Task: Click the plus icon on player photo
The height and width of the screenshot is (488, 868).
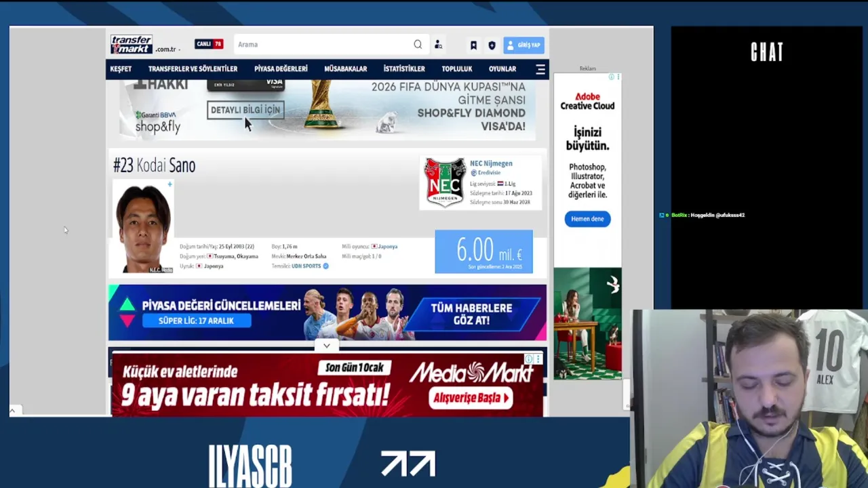Action: pyautogui.click(x=170, y=184)
